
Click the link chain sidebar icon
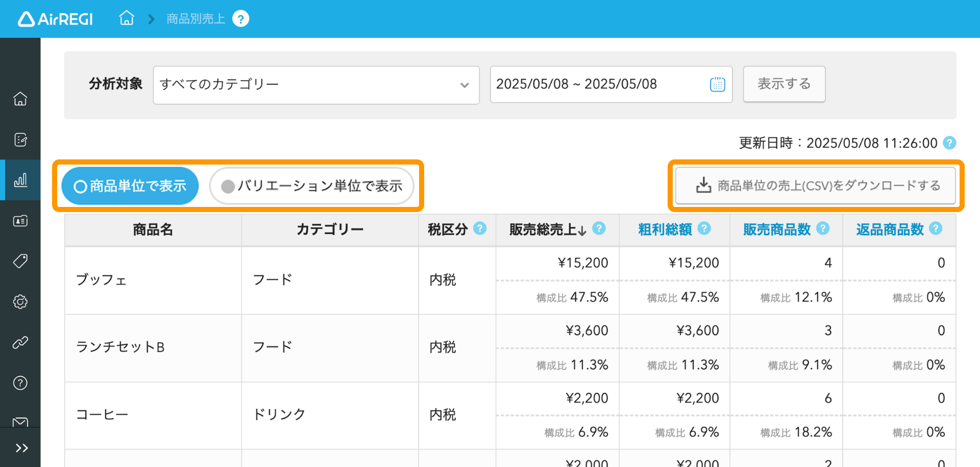(20, 342)
